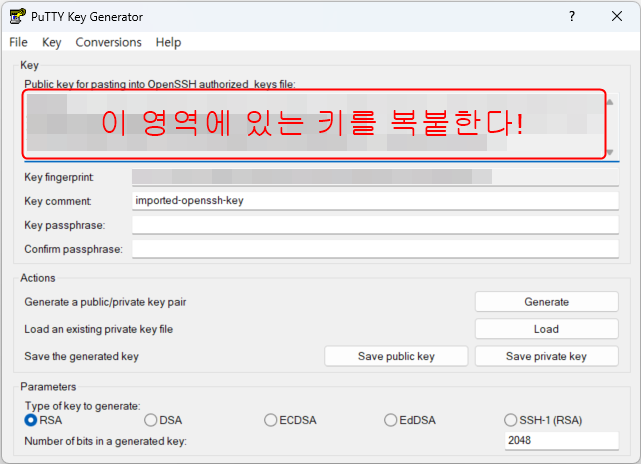Click the question mark help button

[572, 16]
